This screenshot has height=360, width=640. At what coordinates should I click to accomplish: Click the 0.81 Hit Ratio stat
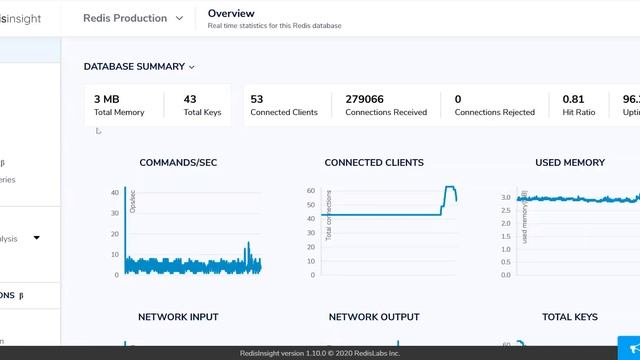[579, 105]
